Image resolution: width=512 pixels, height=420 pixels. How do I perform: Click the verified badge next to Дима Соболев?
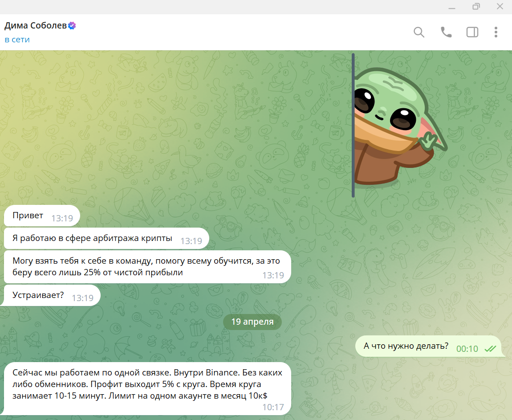(x=72, y=25)
